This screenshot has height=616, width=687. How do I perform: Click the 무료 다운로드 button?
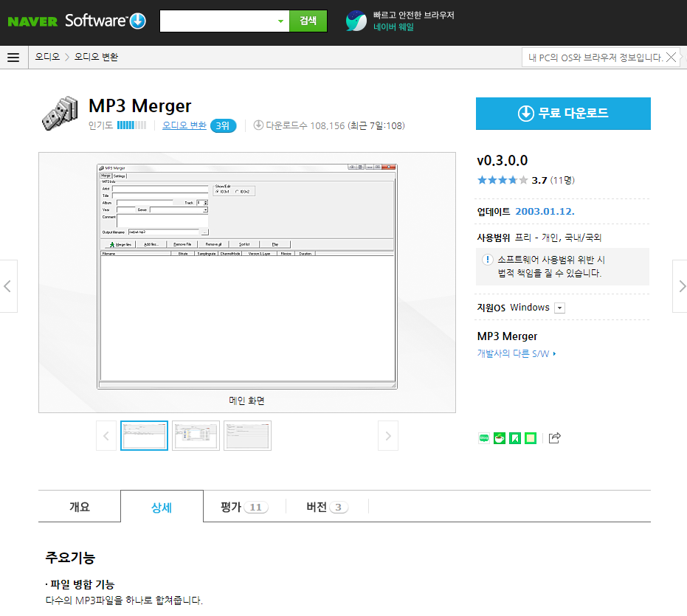[x=563, y=114]
